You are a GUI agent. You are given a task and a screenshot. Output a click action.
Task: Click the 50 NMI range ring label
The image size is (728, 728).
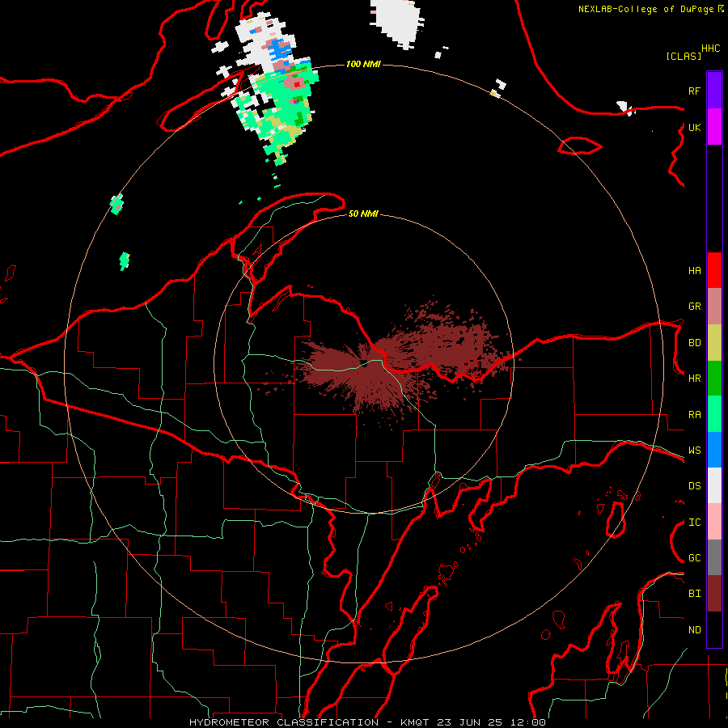pyautogui.click(x=363, y=214)
